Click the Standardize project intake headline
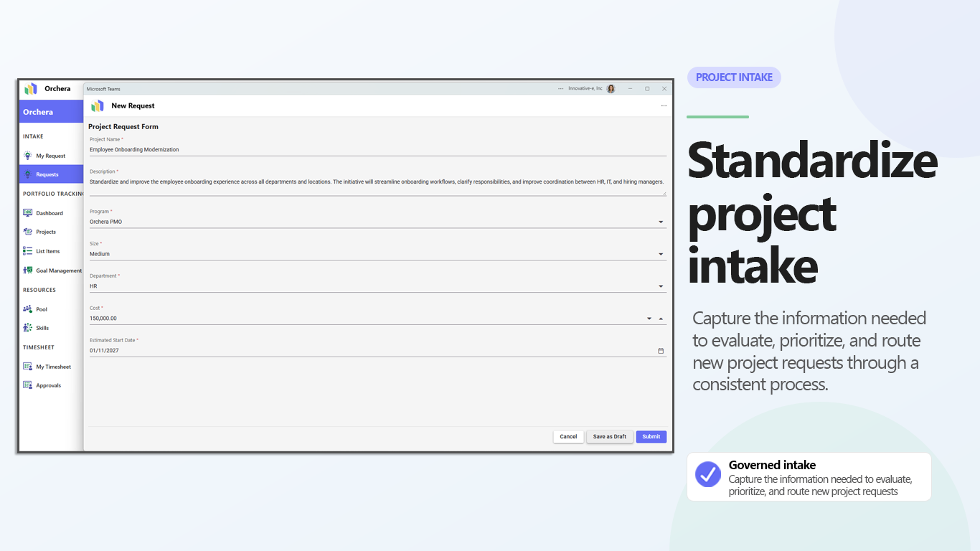 812,213
